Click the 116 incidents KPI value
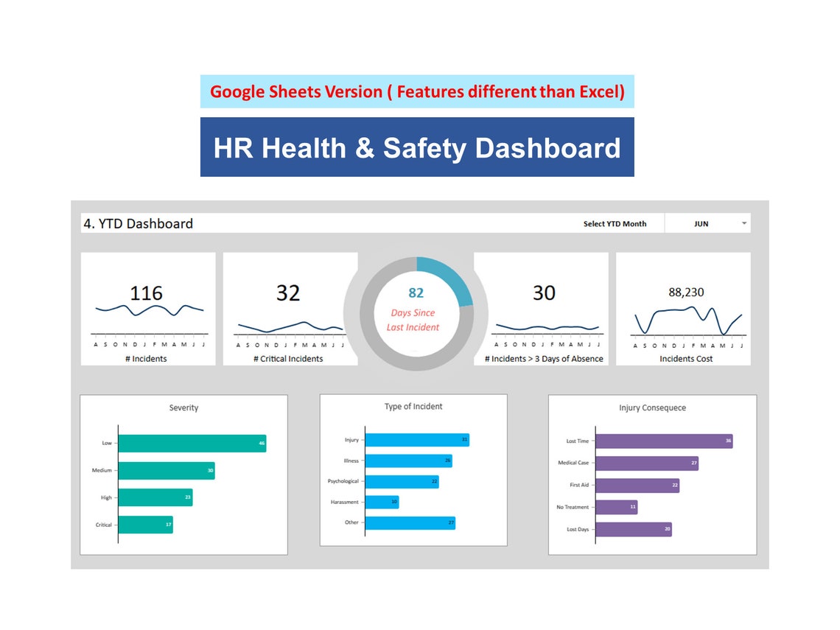Viewport: 840px width, 630px height. pyautogui.click(x=147, y=292)
